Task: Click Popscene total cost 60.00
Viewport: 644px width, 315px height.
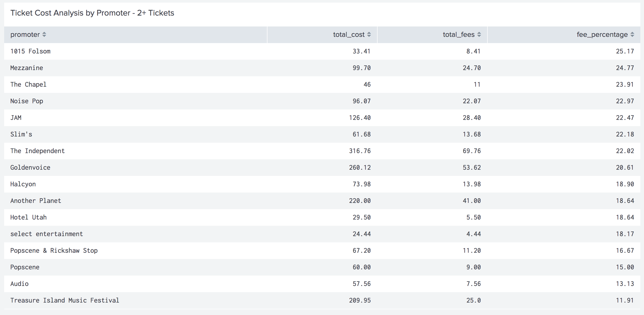Action: coord(361,267)
